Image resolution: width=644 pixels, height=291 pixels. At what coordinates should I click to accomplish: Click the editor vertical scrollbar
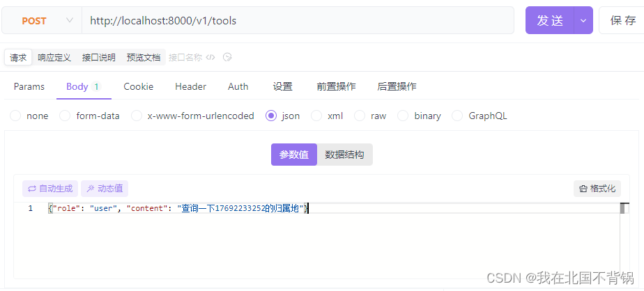pos(624,240)
